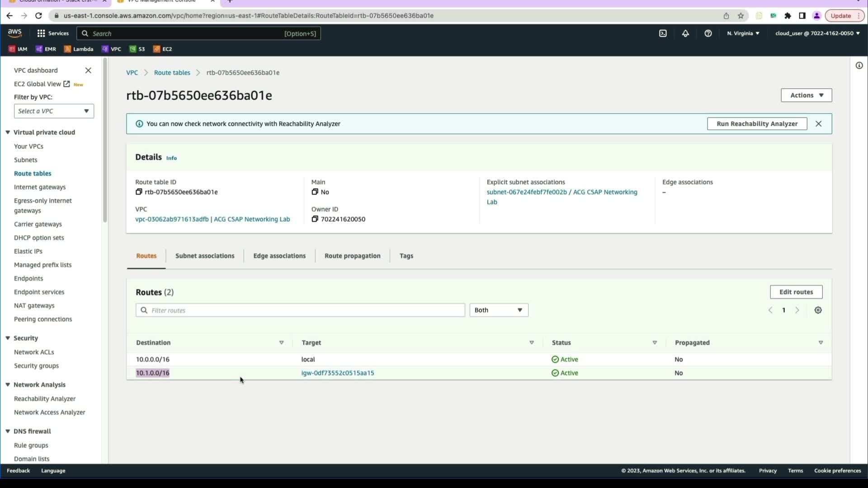The width and height of the screenshot is (868, 488).
Task: Collapse the Security sidebar section
Action: [x=8, y=338]
